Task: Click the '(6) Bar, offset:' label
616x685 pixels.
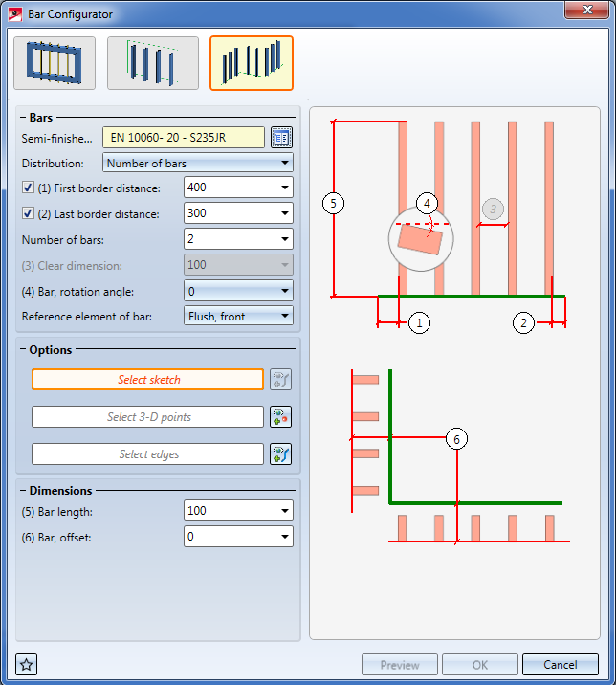Action: tap(56, 538)
